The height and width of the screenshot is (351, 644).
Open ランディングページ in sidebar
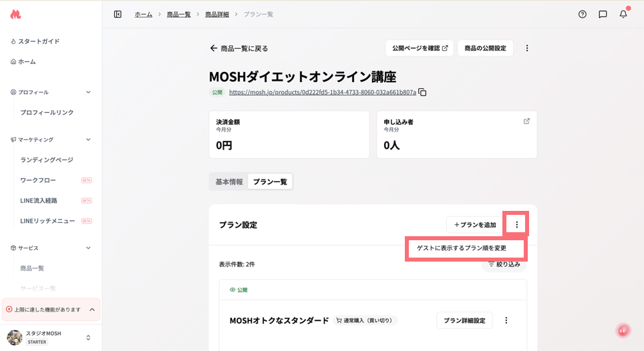pyautogui.click(x=47, y=160)
